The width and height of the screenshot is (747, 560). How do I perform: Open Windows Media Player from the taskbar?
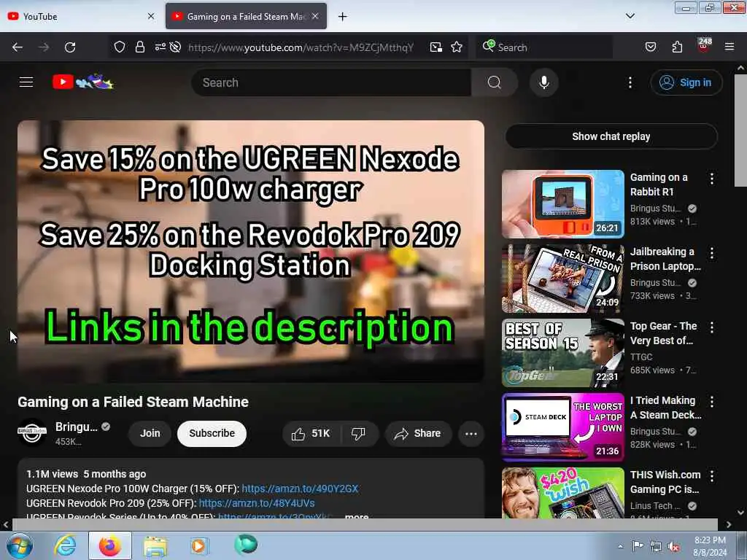coord(198,545)
